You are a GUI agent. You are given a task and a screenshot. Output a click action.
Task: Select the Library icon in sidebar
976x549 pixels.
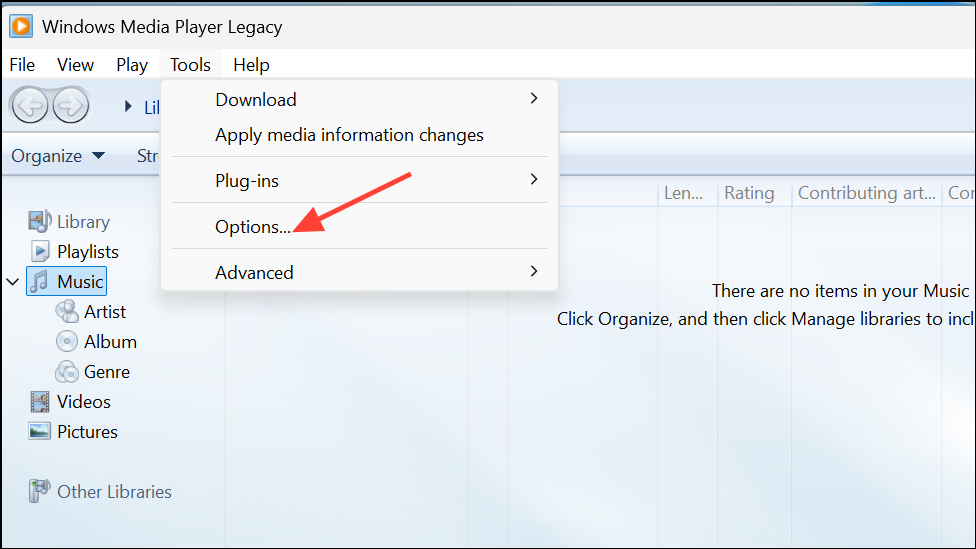pos(39,221)
